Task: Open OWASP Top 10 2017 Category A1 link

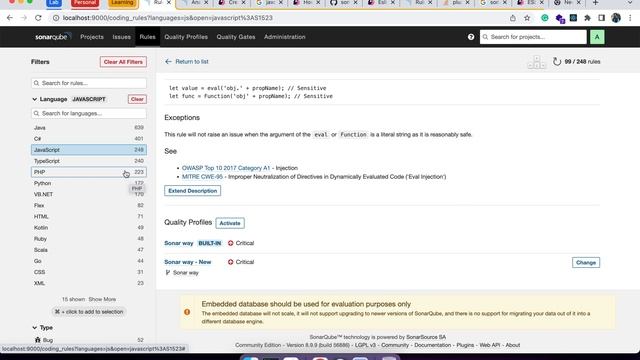Action: [x=226, y=168]
